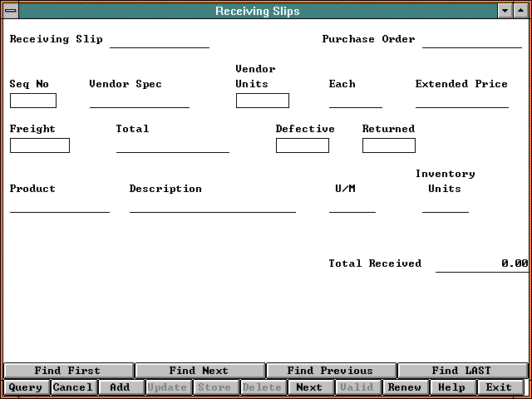Focus the Receiving Slip number field
532x399 pixels.
pyautogui.click(x=159, y=40)
